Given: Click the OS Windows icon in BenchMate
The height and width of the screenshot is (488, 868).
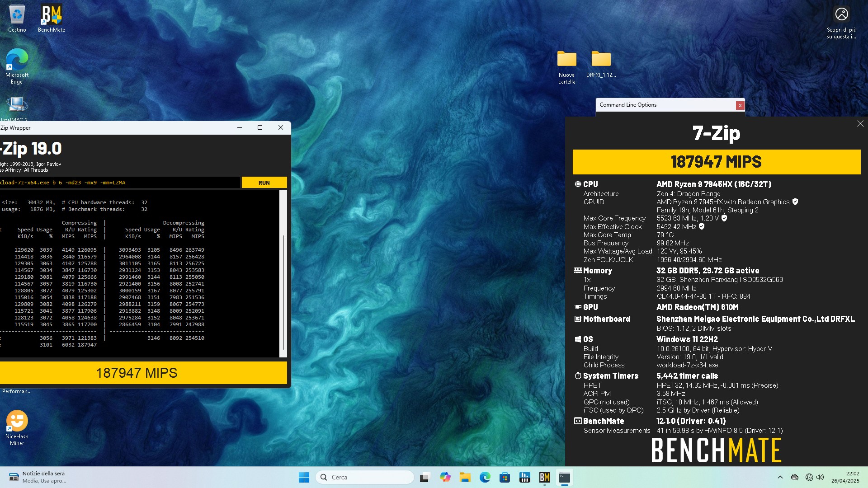Looking at the screenshot, I should (578, 339).
